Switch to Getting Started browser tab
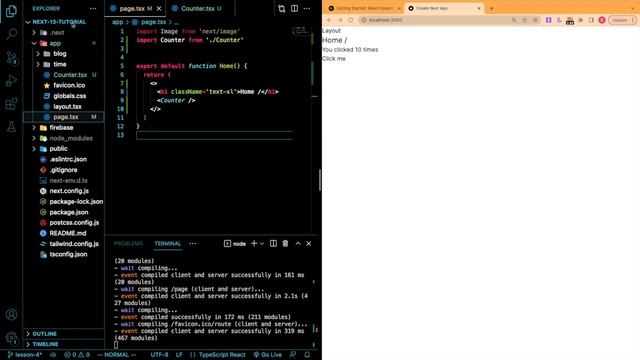Viewport: 640px width, 360px height. pos(364,8)
